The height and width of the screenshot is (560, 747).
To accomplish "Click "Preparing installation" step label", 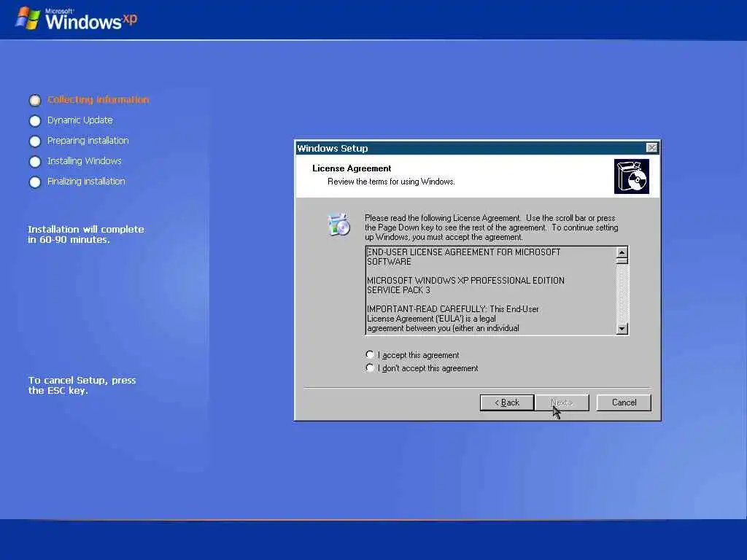I will coord(88,141).
